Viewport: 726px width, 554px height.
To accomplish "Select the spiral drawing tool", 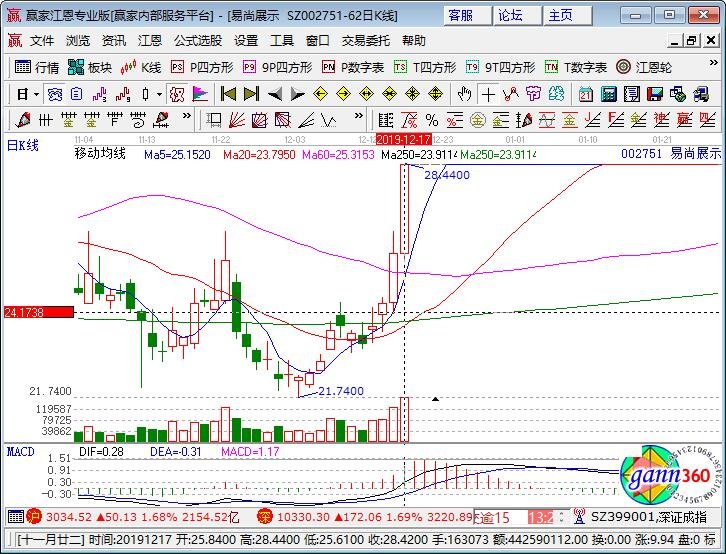I will point(138,121).
